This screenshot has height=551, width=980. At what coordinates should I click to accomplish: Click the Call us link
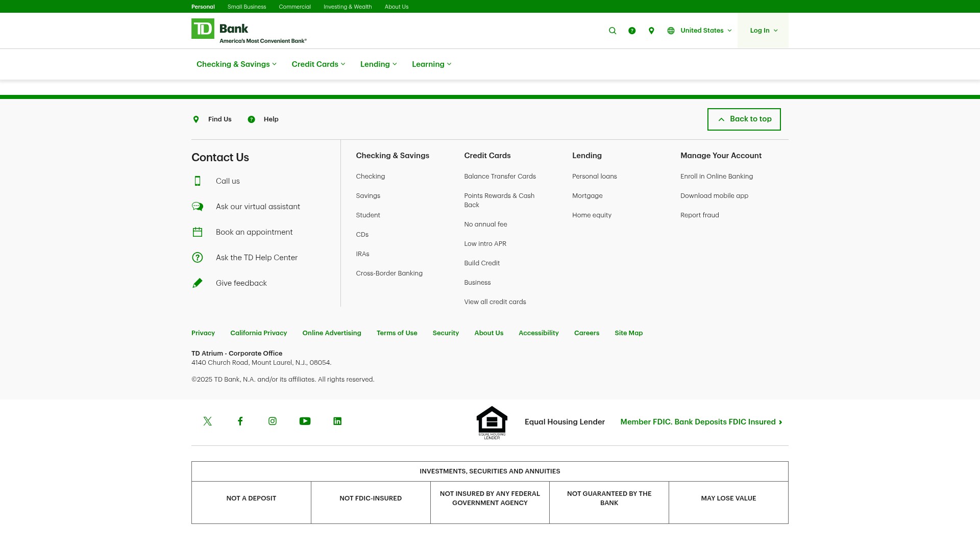(x=228, y=181)
